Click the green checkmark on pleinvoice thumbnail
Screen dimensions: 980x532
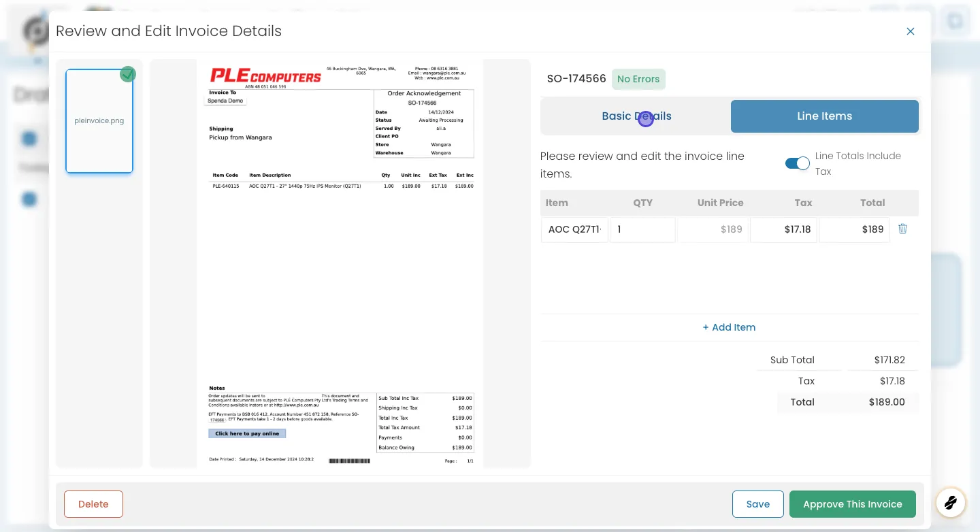(128, 74)
